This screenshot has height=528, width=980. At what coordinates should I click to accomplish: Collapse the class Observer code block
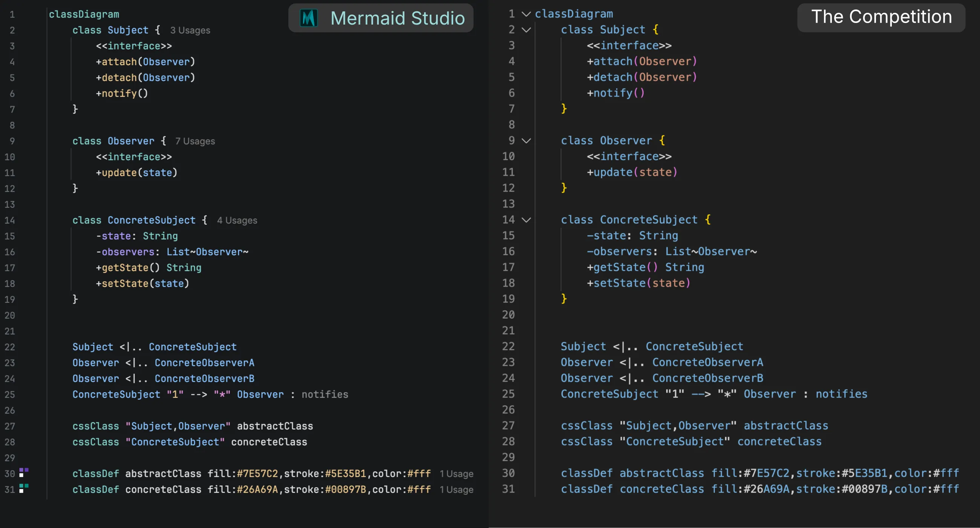(x=526, y=140)
